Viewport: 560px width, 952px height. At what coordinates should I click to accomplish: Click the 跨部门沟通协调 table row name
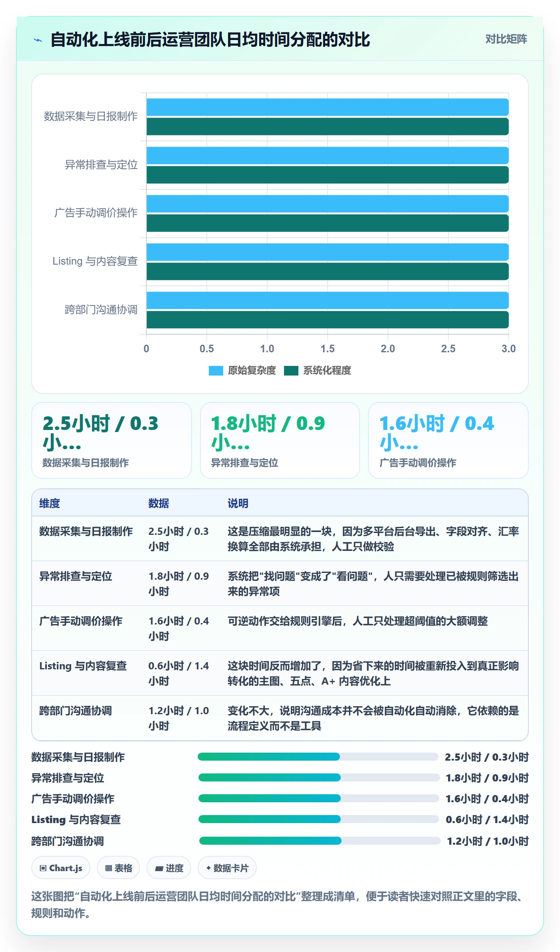pyautogui.click(x=76, y=711)
